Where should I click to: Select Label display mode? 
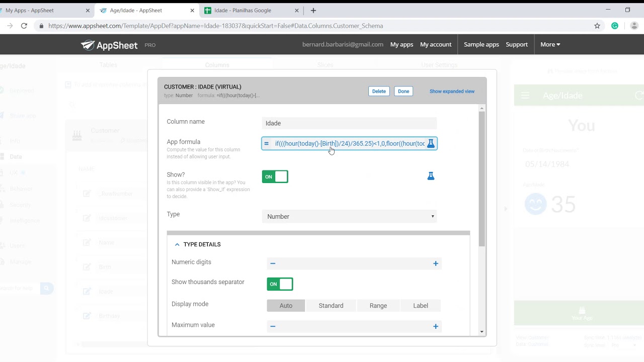pos(421,306)
